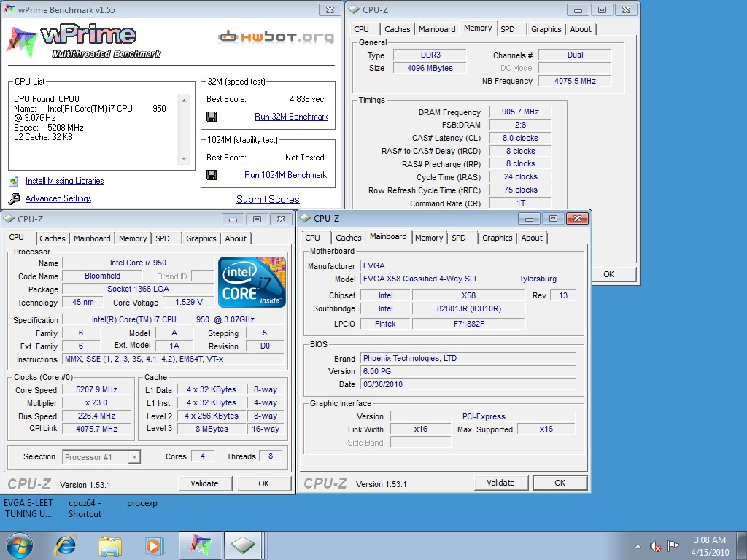Click the CPU List scrollbar up arrow

(184, 101)
